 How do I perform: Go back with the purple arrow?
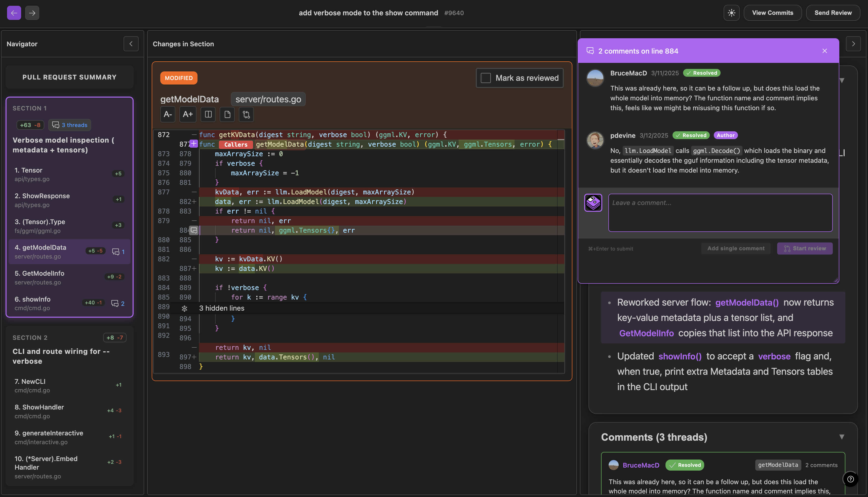point(14,13)
